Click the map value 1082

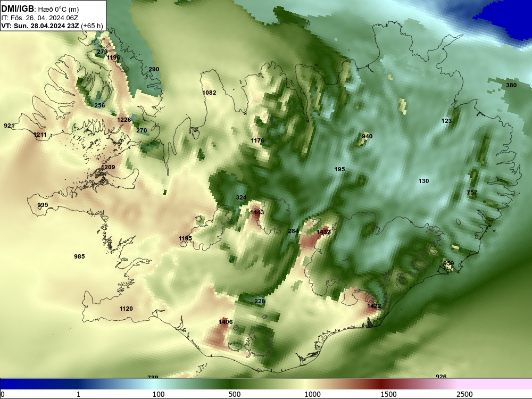coord(209,93)
